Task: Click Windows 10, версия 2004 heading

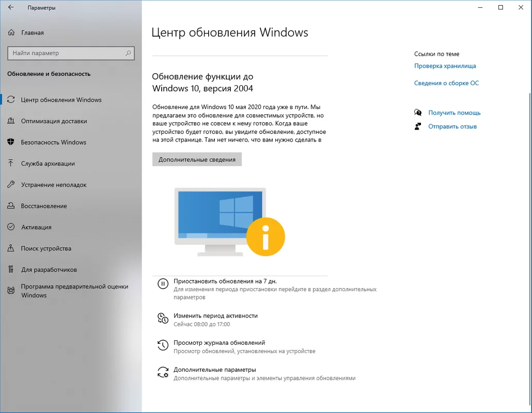Action: coord(202,88)
